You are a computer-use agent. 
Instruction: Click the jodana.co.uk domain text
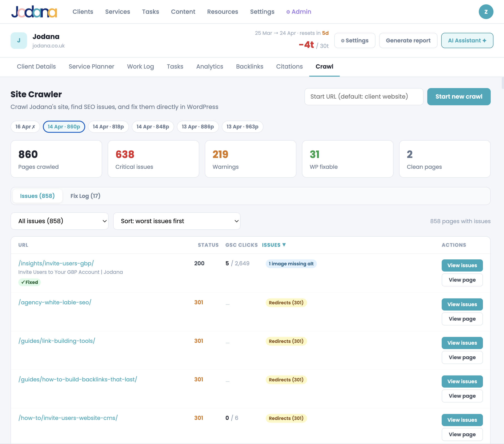tap(49, 46)
